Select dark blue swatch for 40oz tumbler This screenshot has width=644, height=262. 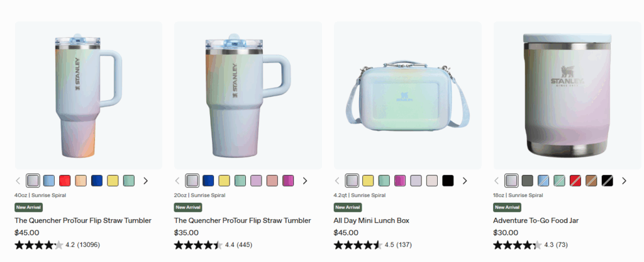(x=97, y=181)
